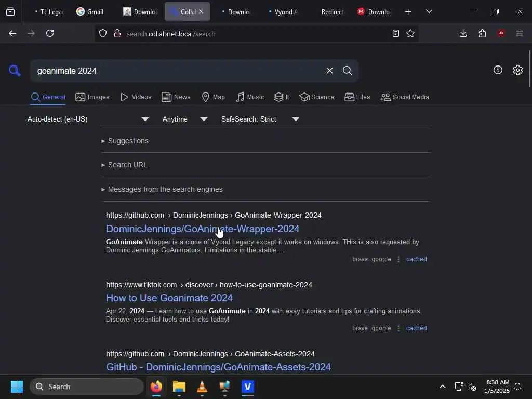Image resolution: width=532 pixels, height=399 pixels.
Task: Open the Auto-detect (en-US) language dropdown
Action: [88, 119]
